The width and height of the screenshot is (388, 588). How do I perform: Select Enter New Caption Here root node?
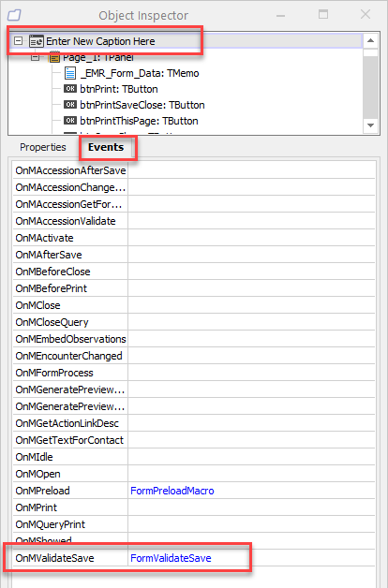100,41
